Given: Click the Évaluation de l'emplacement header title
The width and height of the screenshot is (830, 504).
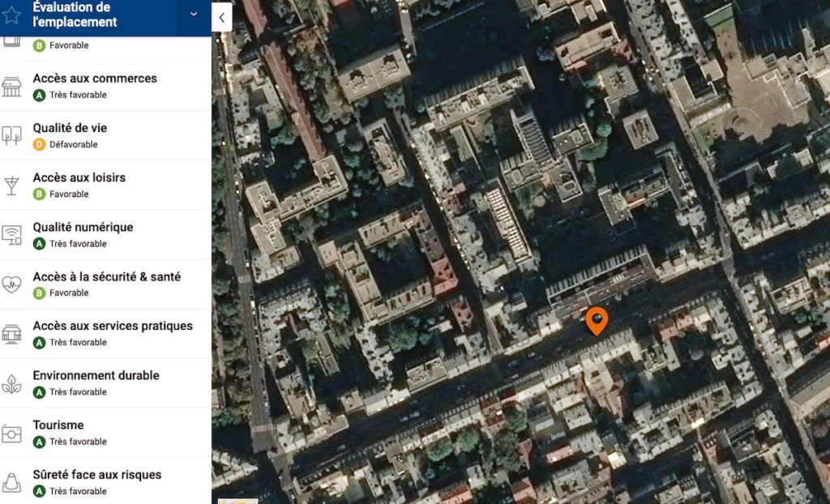Looking at the screenshot, I should pyautogui.click(x=75, y=15).
